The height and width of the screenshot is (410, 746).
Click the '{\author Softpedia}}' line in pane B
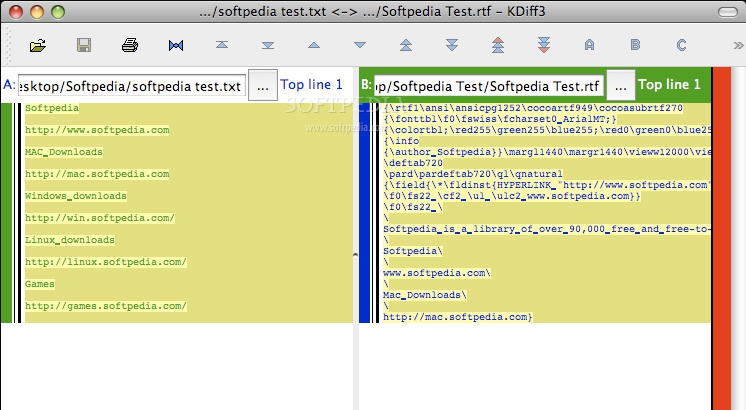(547, 152)
